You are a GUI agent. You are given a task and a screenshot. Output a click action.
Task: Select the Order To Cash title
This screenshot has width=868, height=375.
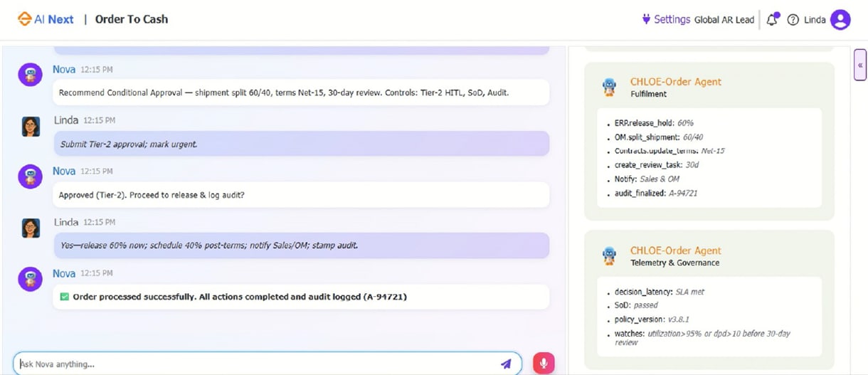point(132,19)
